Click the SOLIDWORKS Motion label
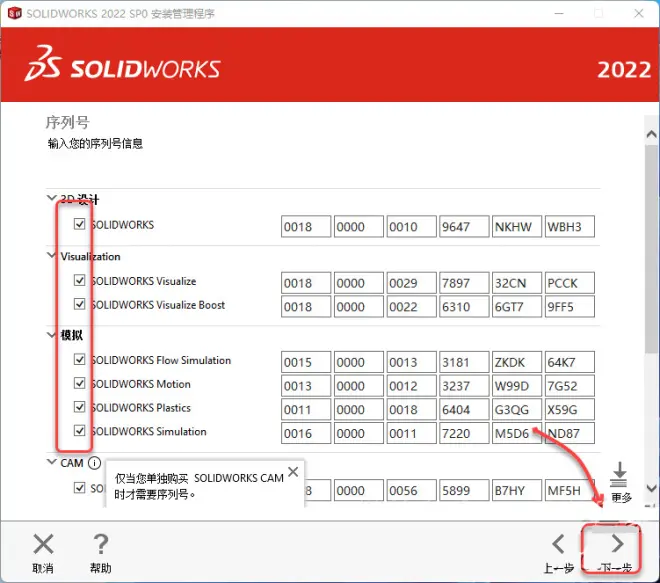The width and height of the screenshot is (660, 583). pyautogui.click(x=141, y=384)
